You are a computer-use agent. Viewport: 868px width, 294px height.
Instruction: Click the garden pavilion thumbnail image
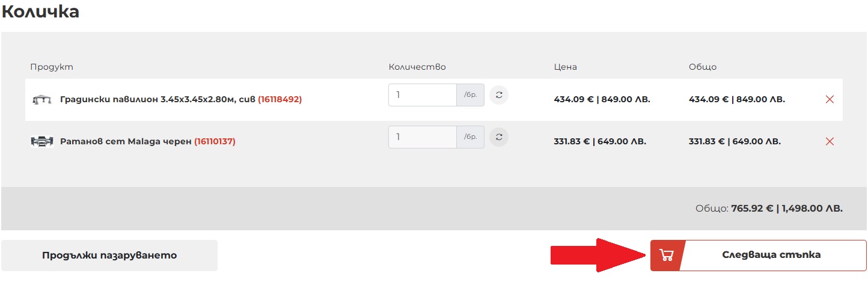(41, 99)
